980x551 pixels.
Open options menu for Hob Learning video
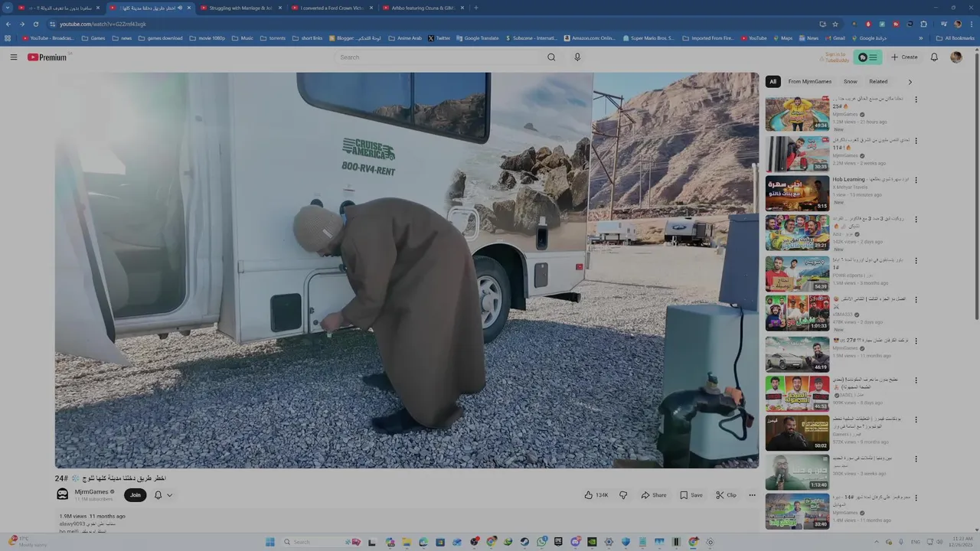tap(916, 180)
